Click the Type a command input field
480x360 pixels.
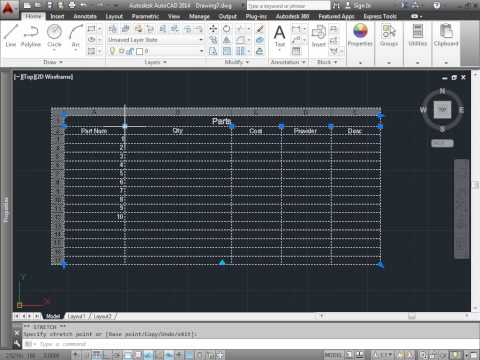pos(250,344)
